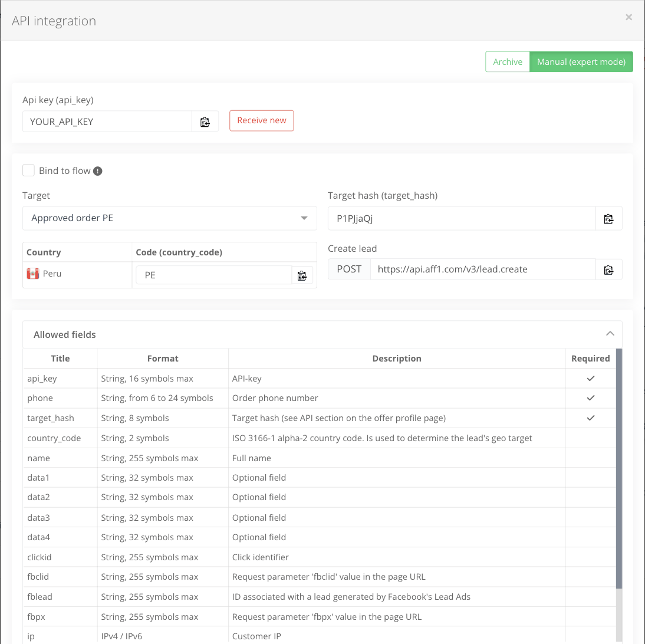Copy the API key to the clipboard
Screen dimensions: 645x644
(x=205, y=122)
